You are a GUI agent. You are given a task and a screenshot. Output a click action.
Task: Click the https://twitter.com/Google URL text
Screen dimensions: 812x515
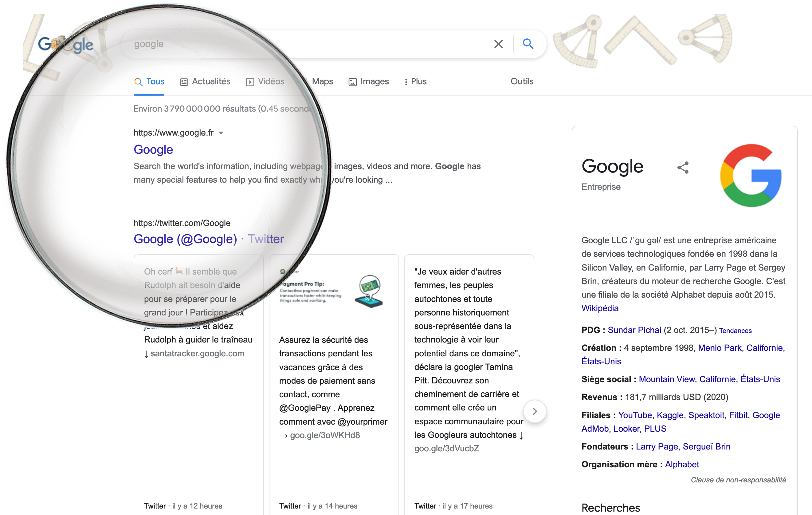pyautogui.click(x=182, y=223)
